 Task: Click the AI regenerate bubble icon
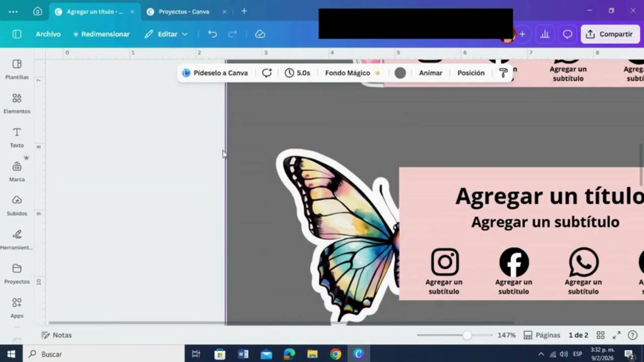click(x=267, y=73)
